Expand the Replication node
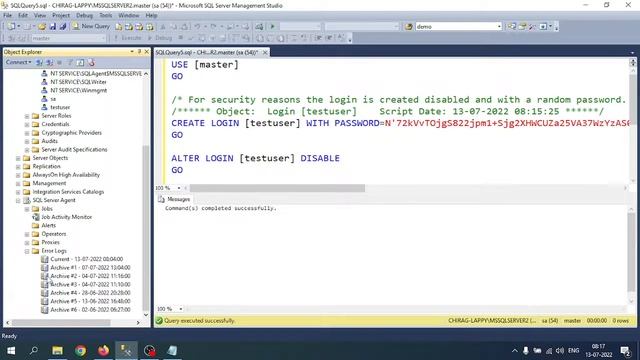The width and height of the screenshot is (640, 360). pos(18,167)
